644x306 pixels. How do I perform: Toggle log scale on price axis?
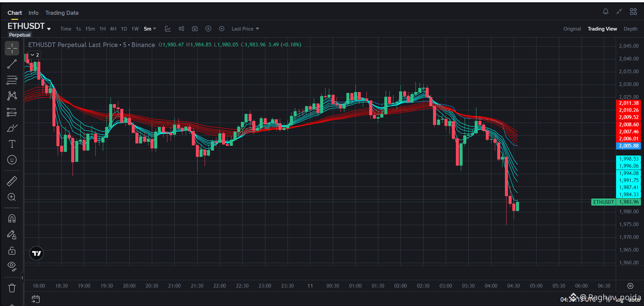coord(619,300)
